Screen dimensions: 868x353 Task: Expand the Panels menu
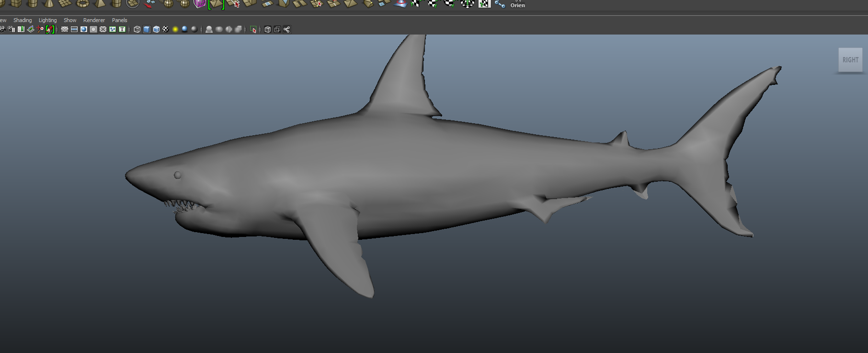click(x=119, y=20)
